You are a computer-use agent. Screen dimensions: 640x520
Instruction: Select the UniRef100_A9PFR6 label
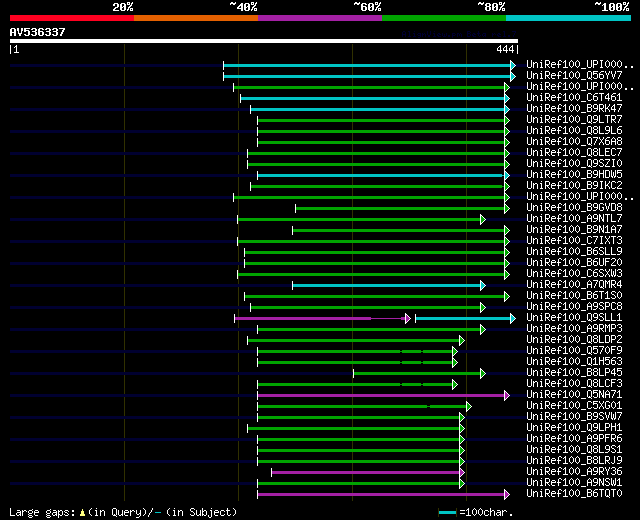[x=574, y=439]
